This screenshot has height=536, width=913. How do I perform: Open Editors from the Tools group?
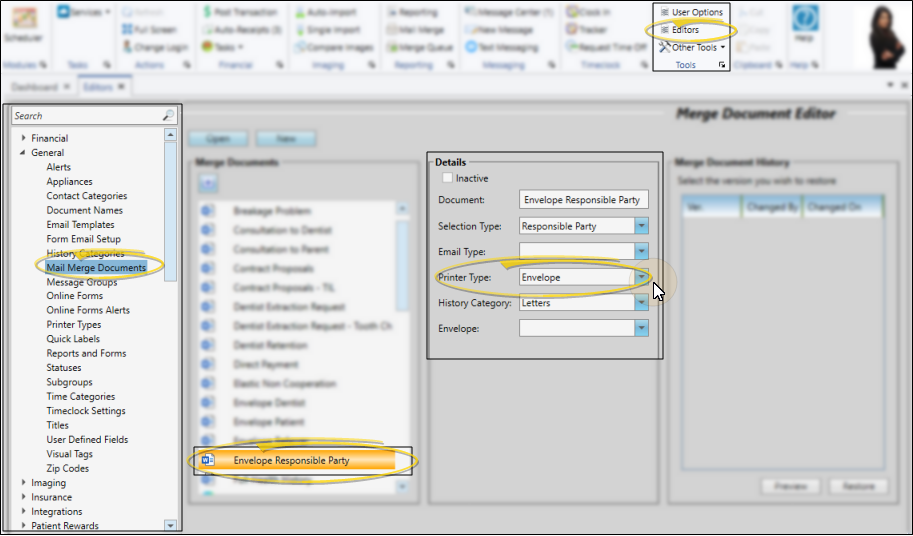pyautogui.click(x=664, y=30)
